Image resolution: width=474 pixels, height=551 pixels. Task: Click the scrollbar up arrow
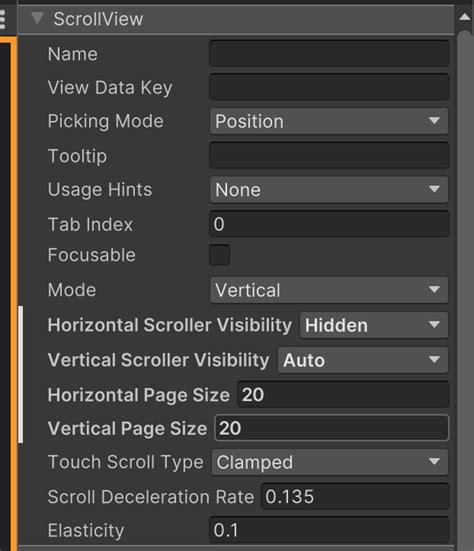(x=465, y=17)
